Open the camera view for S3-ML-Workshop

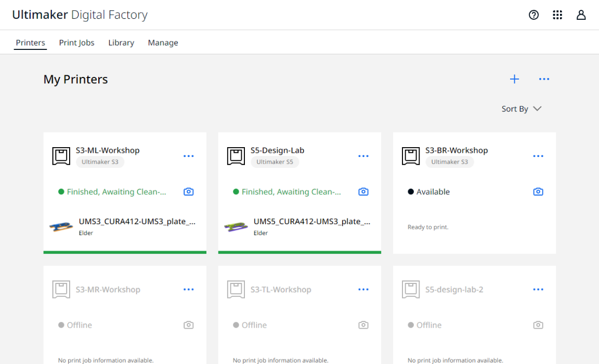click(188, 191)
